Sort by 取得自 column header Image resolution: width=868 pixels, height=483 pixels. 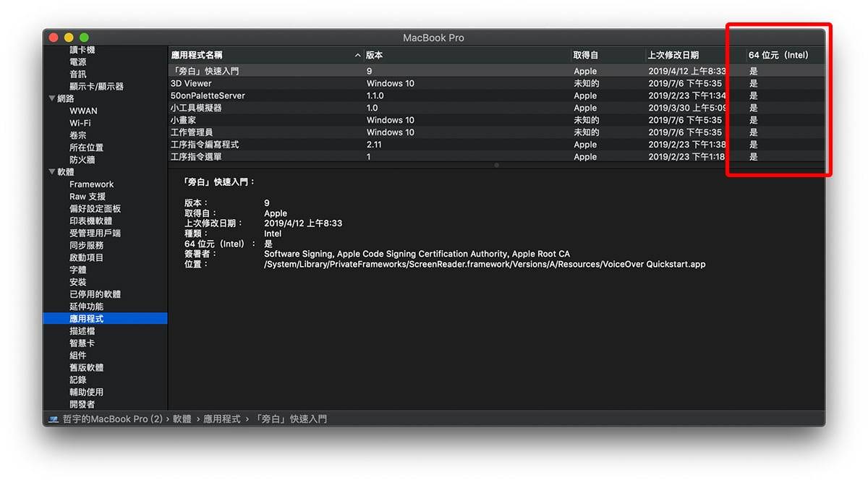click(608, 55)
